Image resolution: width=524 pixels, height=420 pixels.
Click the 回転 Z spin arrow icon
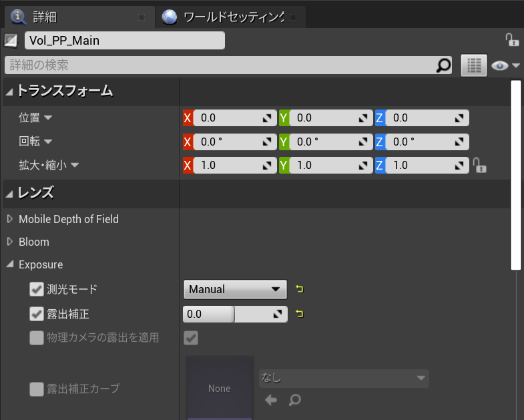click(x=459, y=142)
